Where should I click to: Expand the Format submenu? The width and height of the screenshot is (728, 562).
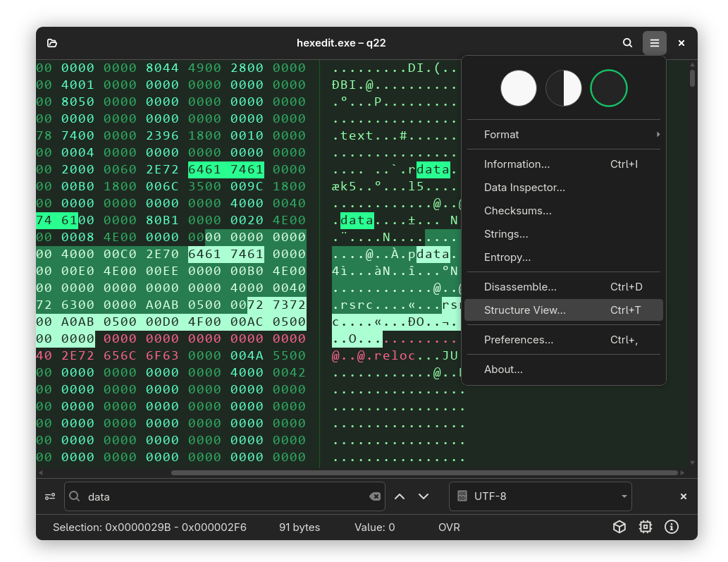click(564, 135)
